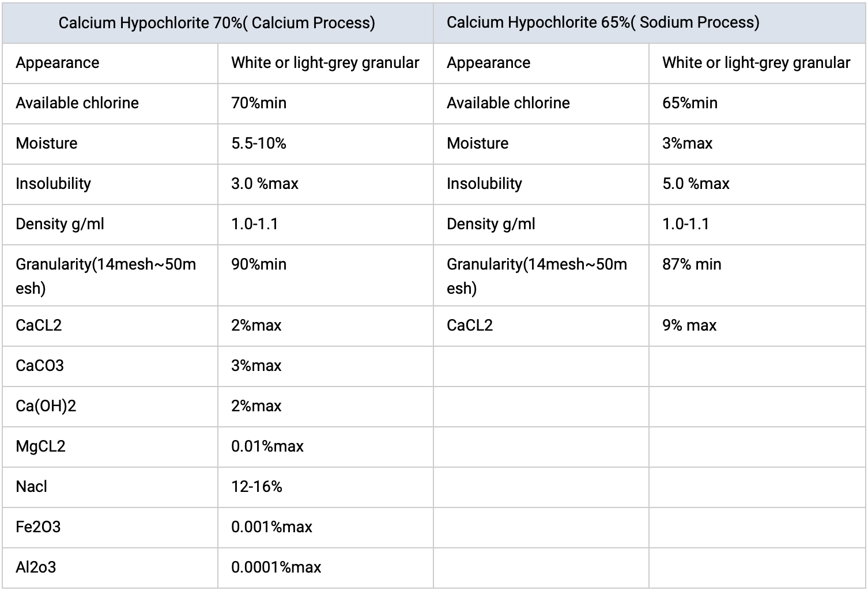Select the 70%min available chlorine cell
The image size is (868, 591).
[x=325, y=103]
